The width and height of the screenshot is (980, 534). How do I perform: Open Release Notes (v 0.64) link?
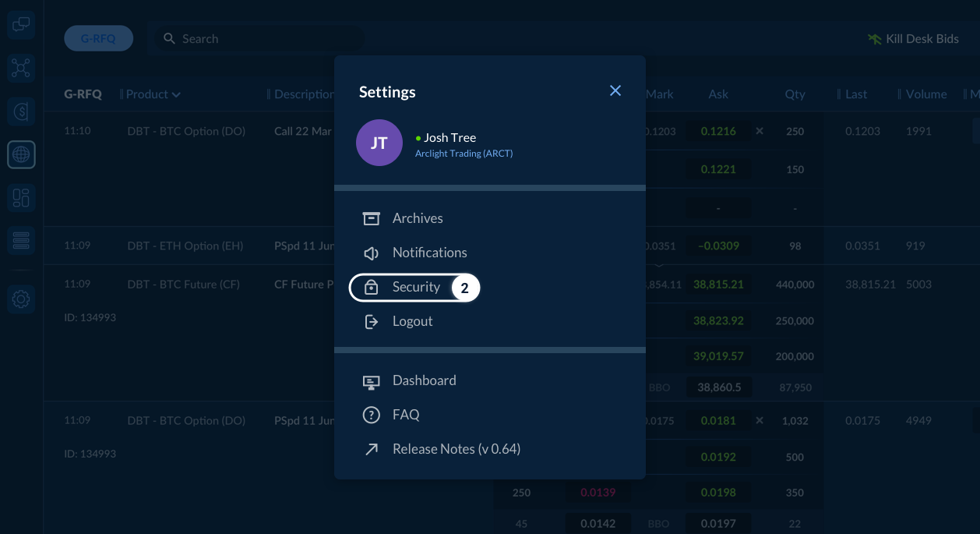456,449
